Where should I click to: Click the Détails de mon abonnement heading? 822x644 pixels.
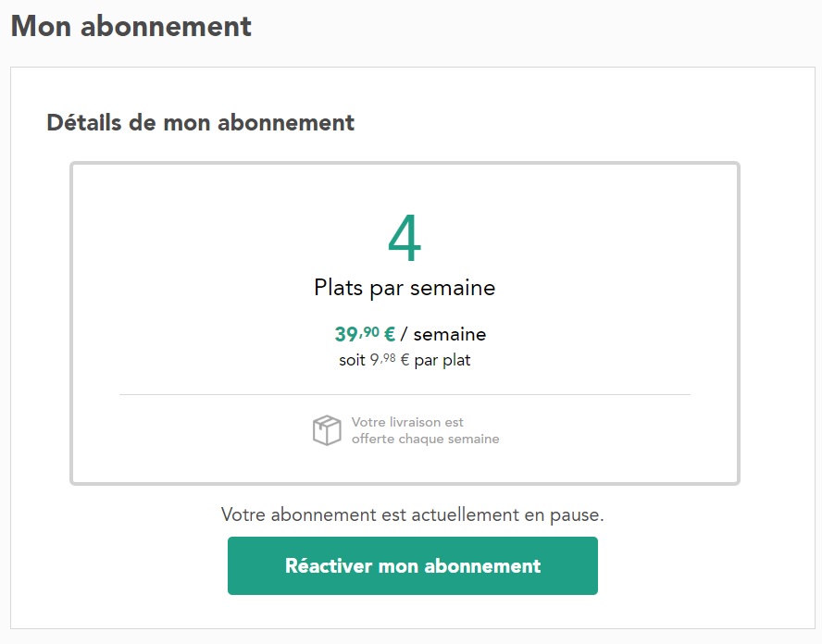pyautogui.click(x=201, y=123)
